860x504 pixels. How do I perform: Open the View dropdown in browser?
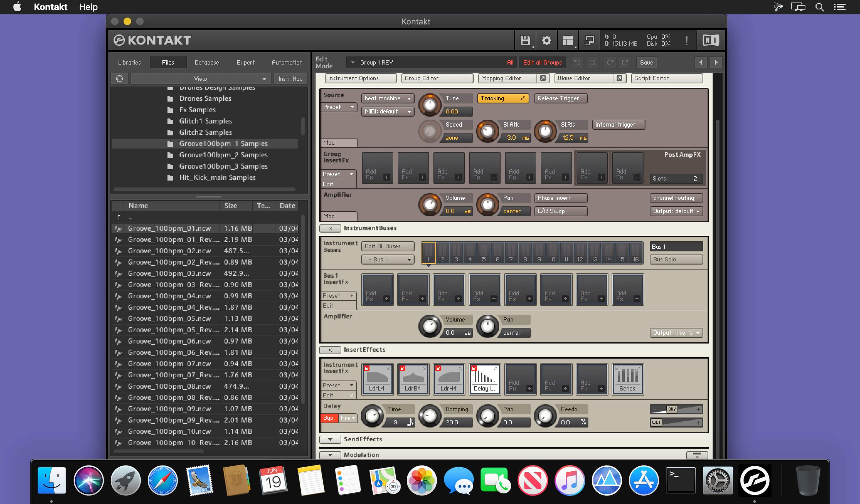tap(201, 79)
